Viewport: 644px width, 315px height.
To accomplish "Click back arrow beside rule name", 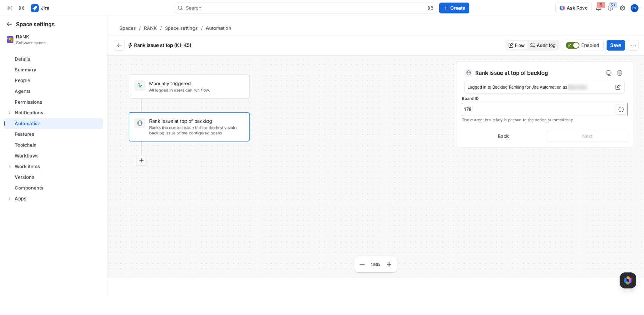I will (119, 45).
